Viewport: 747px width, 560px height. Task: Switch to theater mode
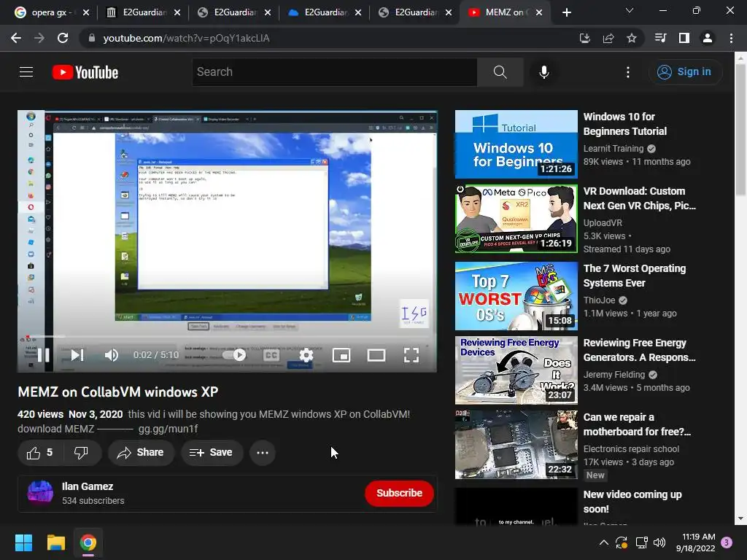(x=376, y=355)
